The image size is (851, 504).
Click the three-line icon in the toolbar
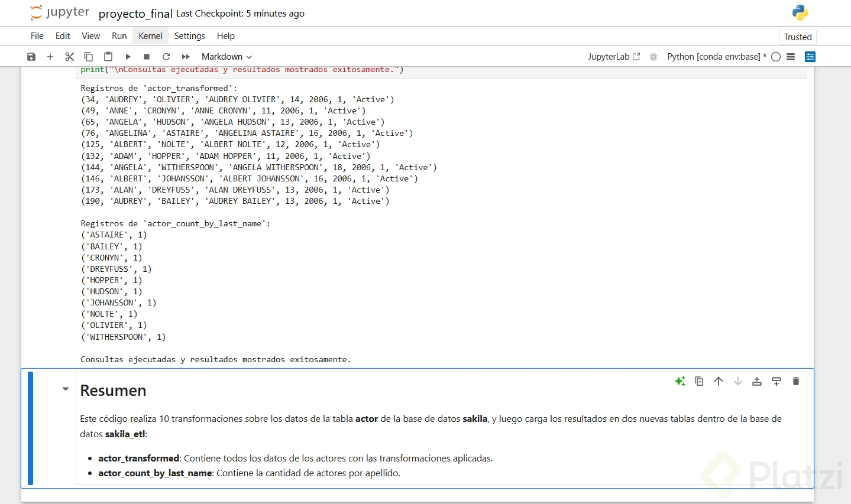(791, 57)
